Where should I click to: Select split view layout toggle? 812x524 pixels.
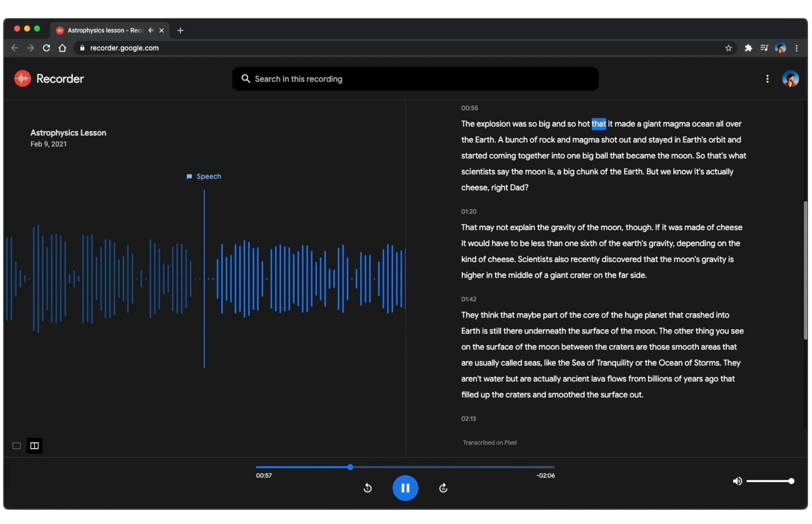(x=34, y=445)
